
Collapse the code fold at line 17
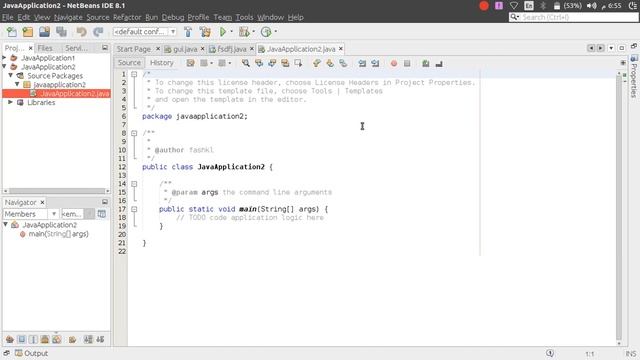pos(134,209)
